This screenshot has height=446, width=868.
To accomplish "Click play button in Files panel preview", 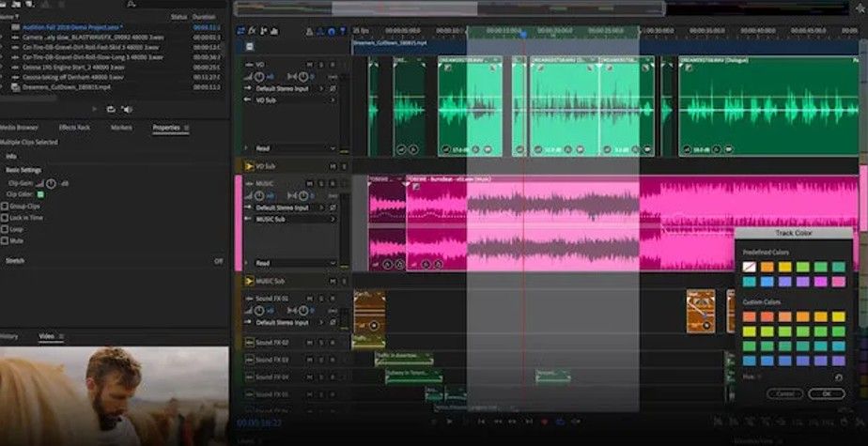I will tap(95, 110).
